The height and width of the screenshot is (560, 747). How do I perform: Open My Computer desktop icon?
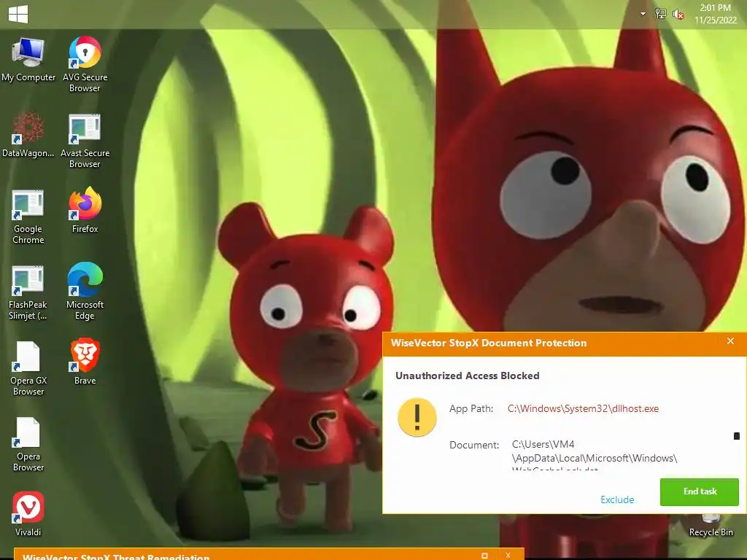click(x=28, y=60)
